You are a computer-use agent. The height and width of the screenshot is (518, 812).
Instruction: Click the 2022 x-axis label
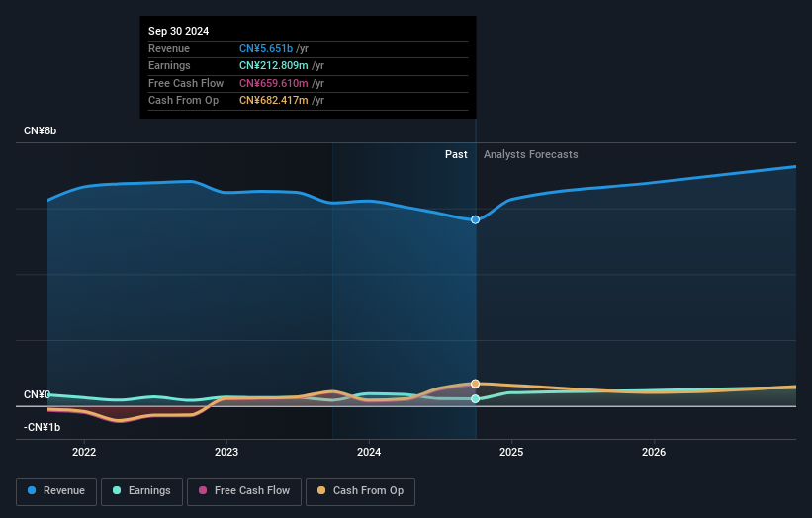pos(84,453)
